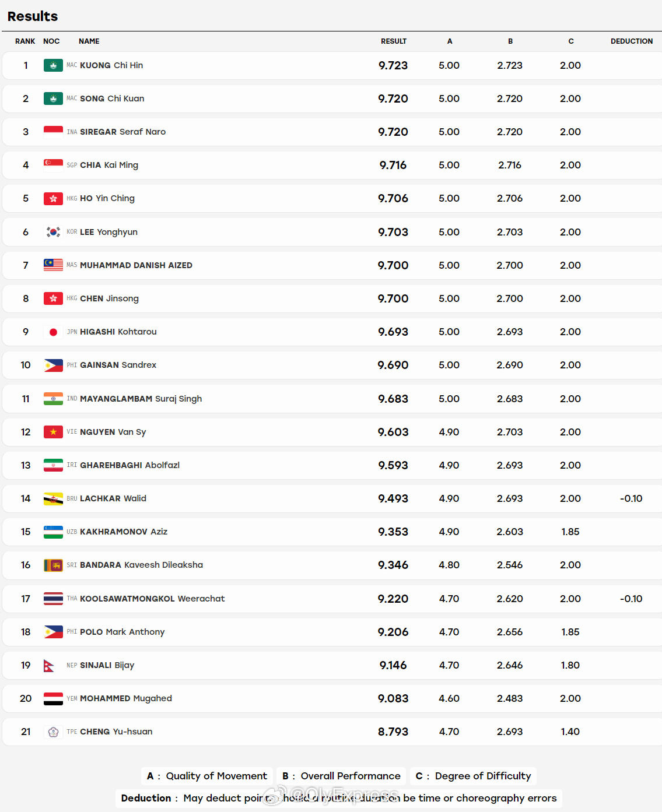Click the Degree of Difficulty legend label
This screenshot has width=662, height=812.
click(x=483, y=776)
